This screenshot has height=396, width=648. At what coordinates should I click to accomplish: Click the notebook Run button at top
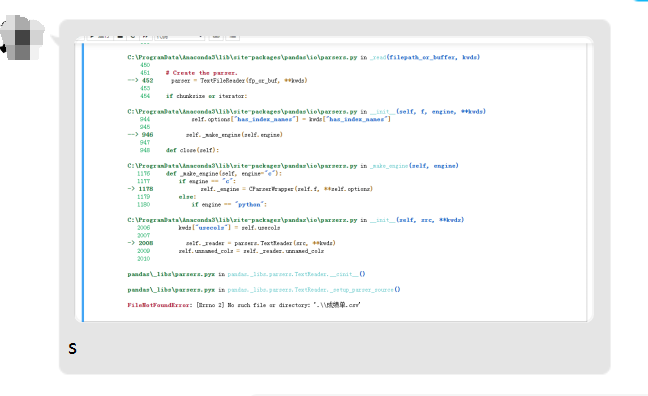[x=99, y=37]
